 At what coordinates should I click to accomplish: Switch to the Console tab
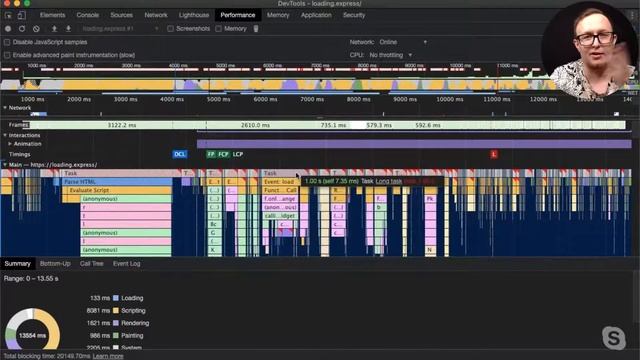pyautogui.click(x=88, y=15)
